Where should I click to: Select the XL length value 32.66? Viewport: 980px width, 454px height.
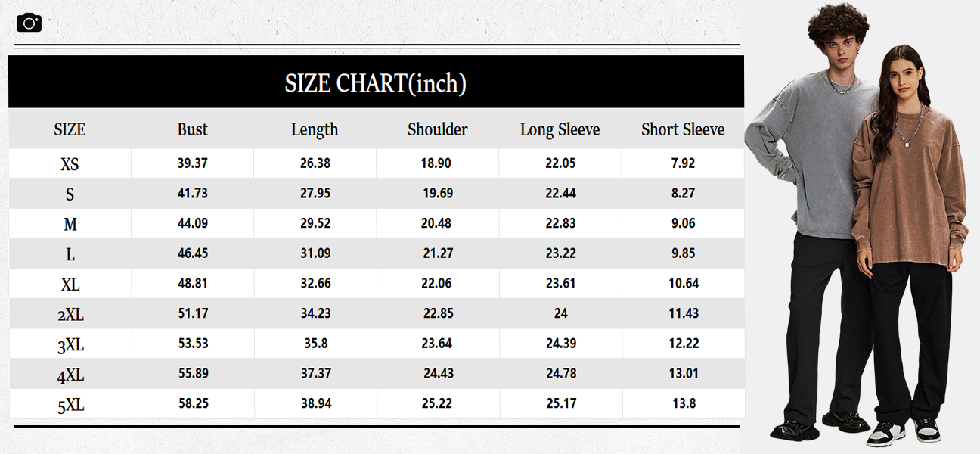pyautogui.click(x=315, y=283)
